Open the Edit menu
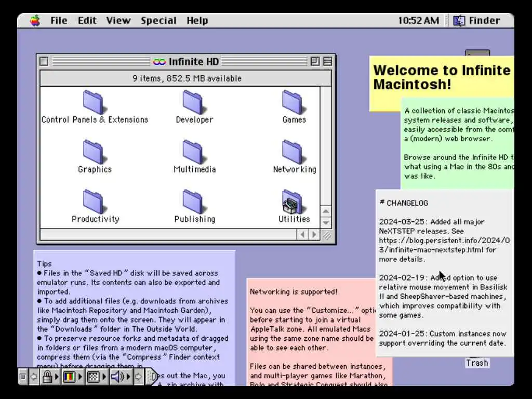The image size is (532, 399). (x=87, y=21)
